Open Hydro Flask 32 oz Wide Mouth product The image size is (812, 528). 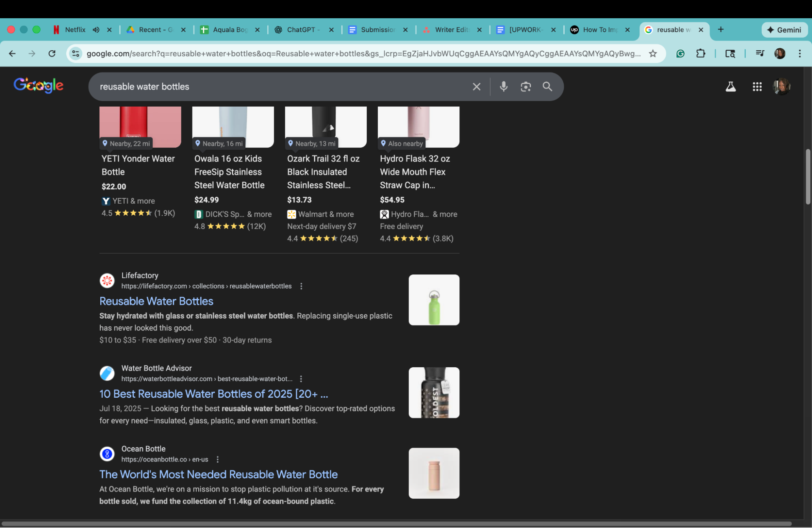coord(415,172)
